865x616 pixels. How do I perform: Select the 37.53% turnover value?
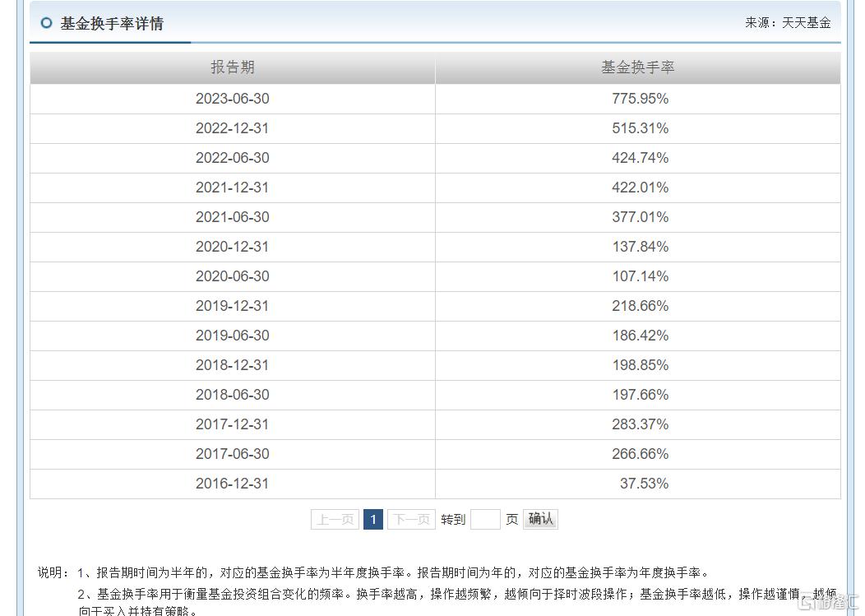coord(644,484)
